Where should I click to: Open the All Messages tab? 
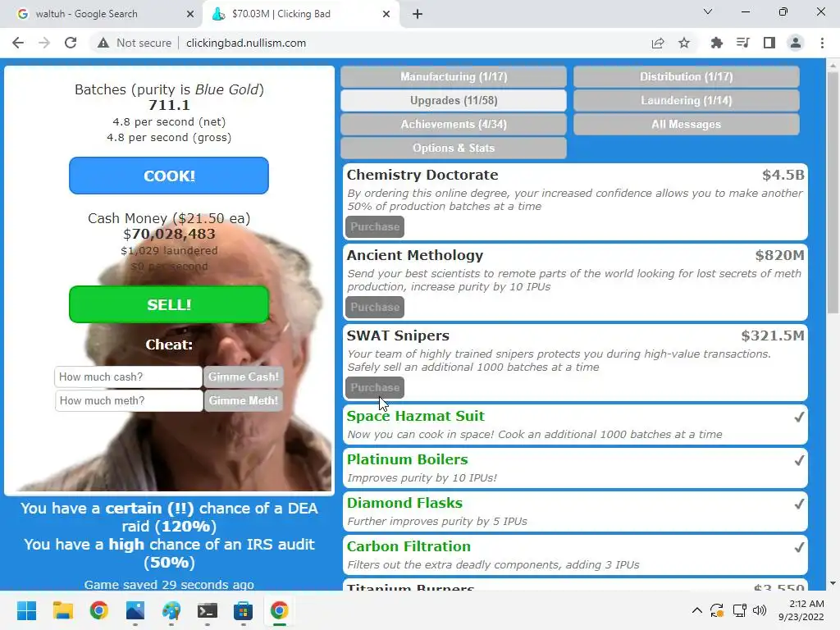(687, 125)
